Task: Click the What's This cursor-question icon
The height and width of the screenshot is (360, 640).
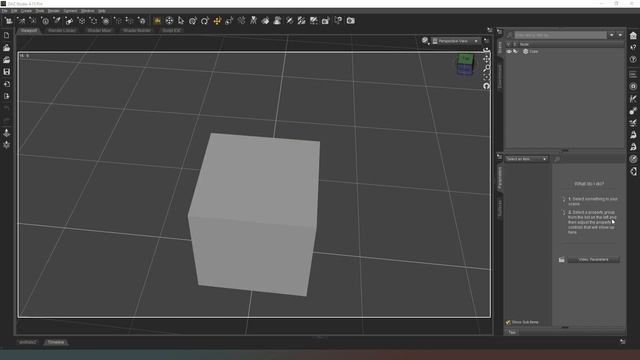Action: [633, 48]
